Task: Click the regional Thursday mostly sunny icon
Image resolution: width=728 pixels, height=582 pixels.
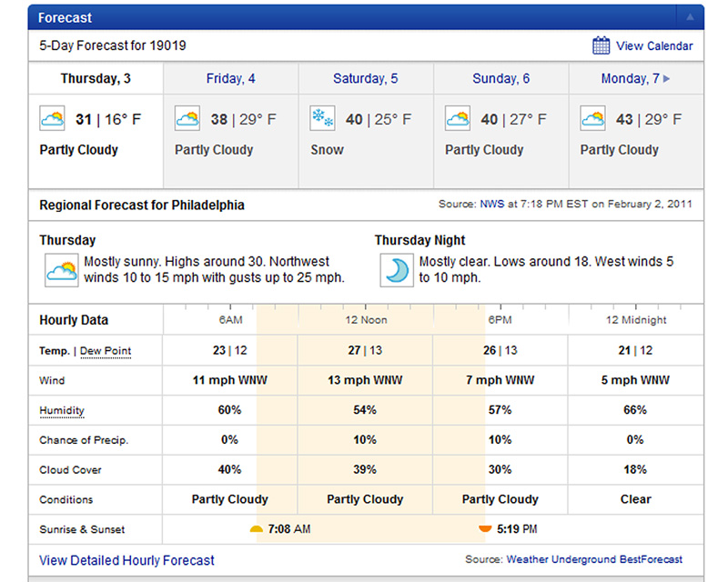Action: pos(61,270)
